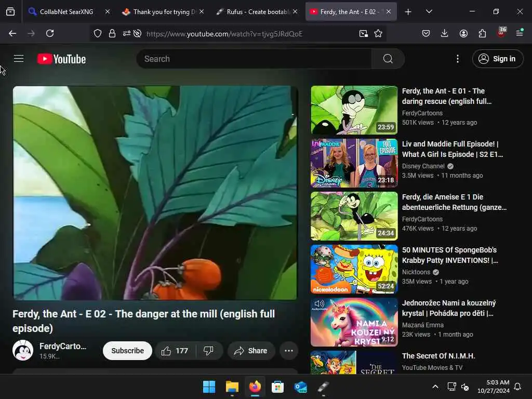
Task: Switch to the CollabNet SearXNG tab
Action: point(66,12)
